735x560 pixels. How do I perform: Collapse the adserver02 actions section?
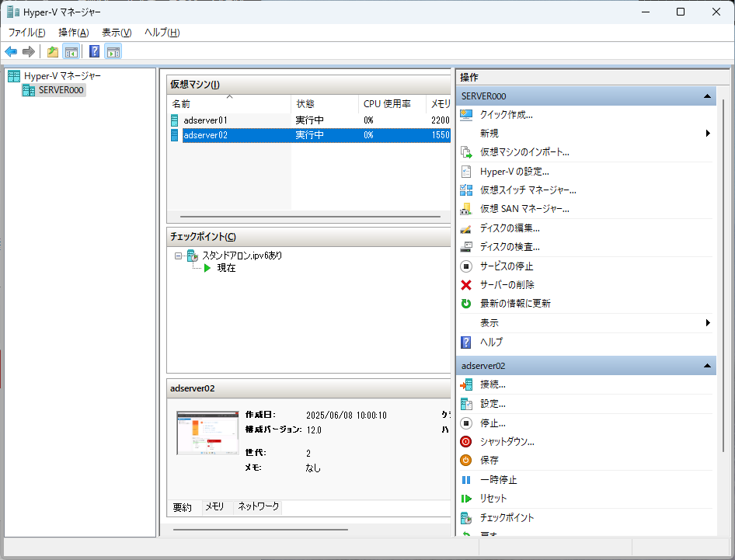(x=707, y=366)
